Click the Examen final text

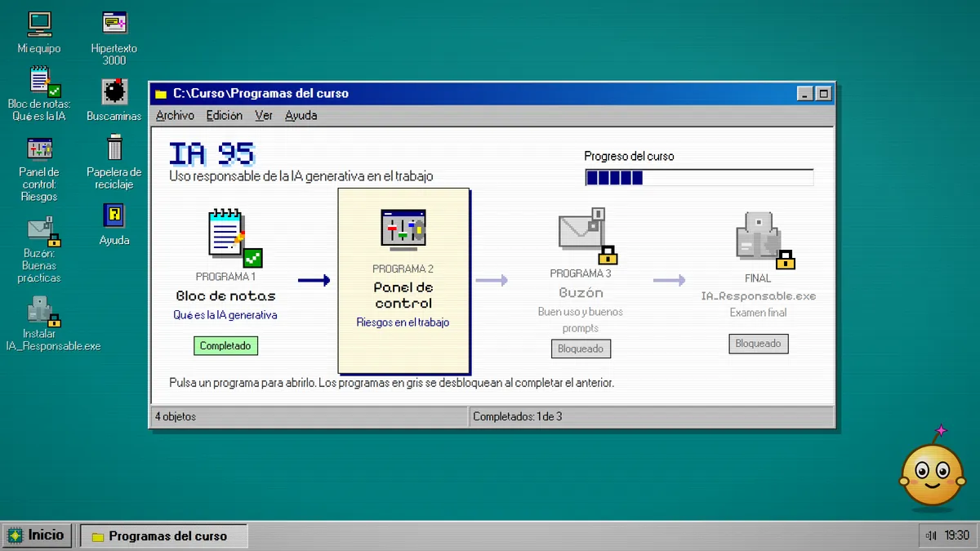pos(759,313)
